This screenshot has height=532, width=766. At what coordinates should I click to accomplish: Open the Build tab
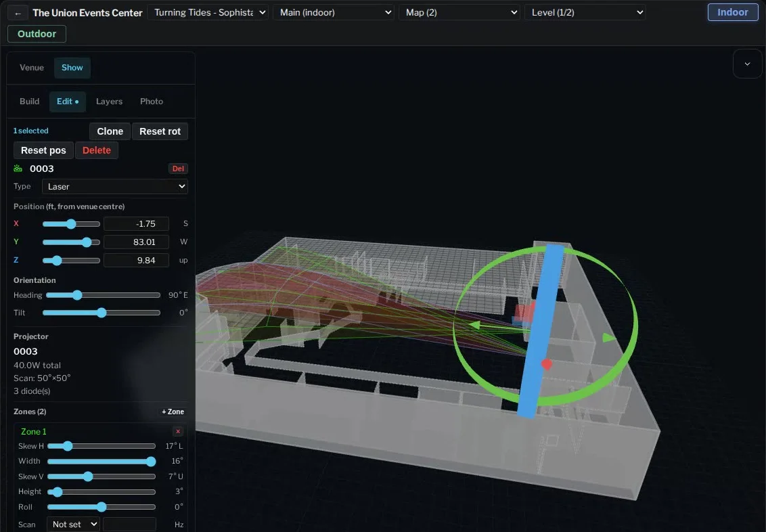click(x=29, y=102)
